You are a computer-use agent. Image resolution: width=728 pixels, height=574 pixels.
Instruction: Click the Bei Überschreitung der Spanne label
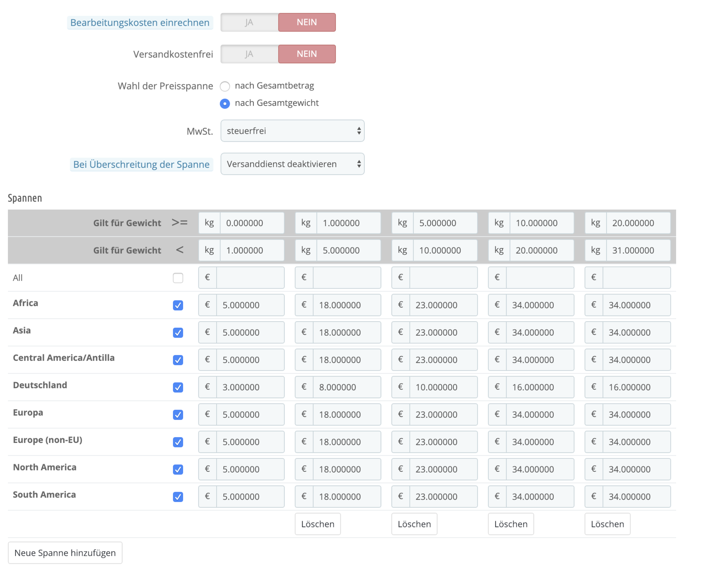pyautogui.click(x=141, y=164)
